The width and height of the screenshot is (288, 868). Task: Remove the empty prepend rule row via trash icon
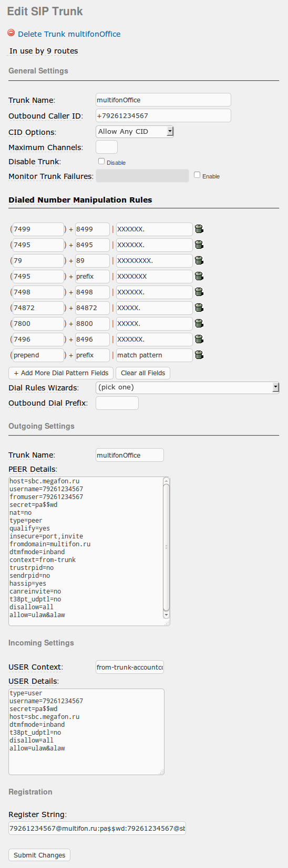pyautogui.click(x=199, y=355)
